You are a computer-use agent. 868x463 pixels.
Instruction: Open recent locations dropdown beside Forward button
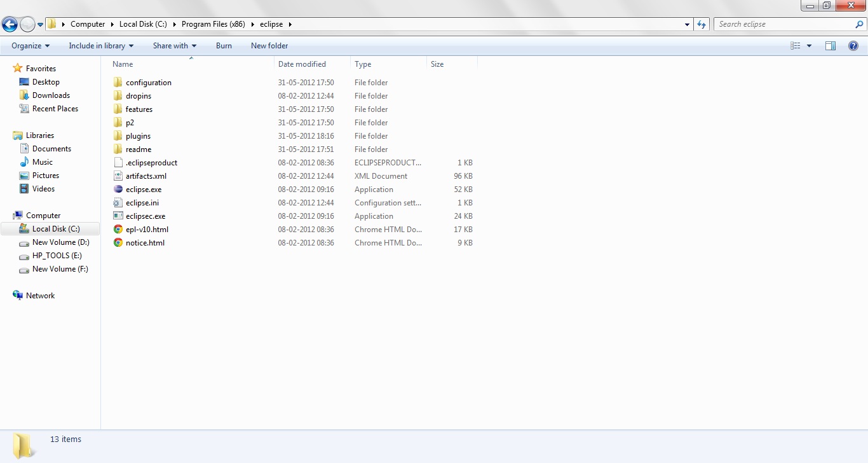point(40,25)
